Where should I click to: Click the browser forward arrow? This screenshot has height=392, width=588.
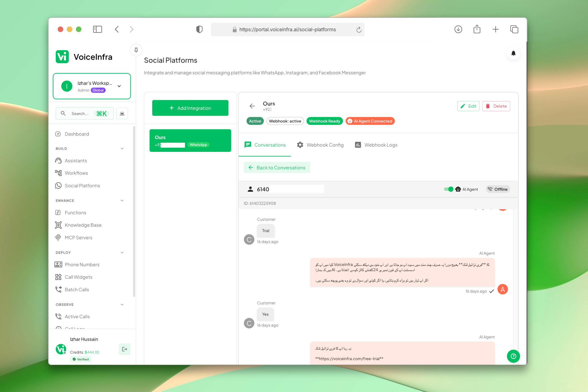click(132, 29)
